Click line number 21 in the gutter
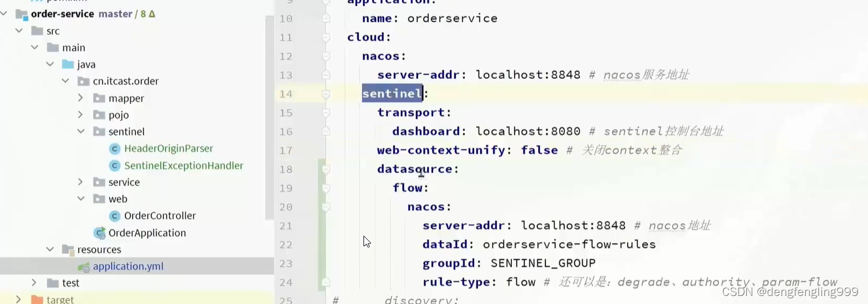The image size is (868, 304). [286, 226]
